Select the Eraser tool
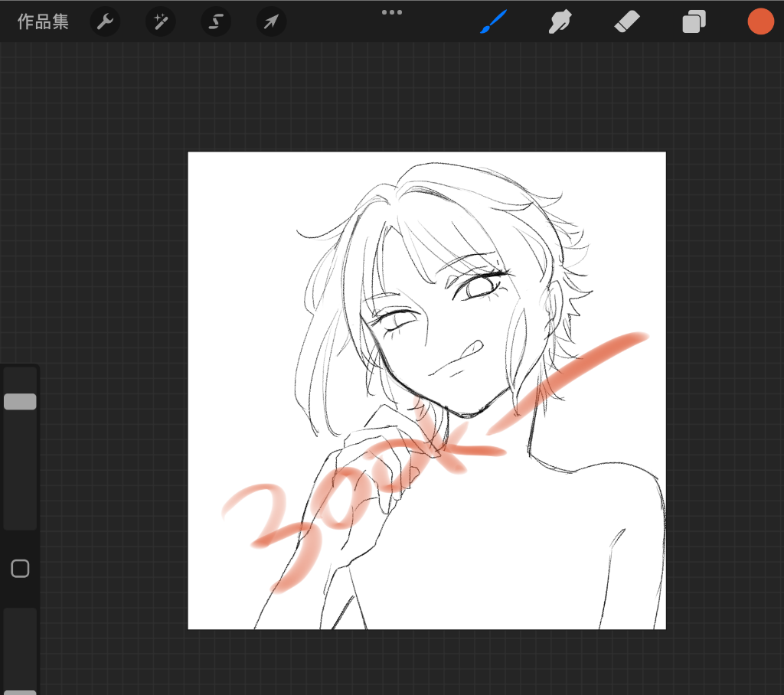This screenshot has width=784, height=695. 627,22
